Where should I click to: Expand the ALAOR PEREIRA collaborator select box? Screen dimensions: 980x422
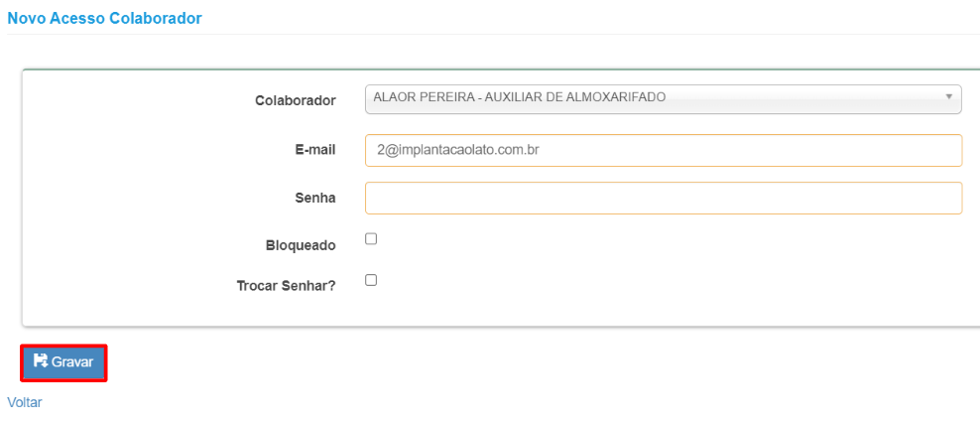point(664,99)
